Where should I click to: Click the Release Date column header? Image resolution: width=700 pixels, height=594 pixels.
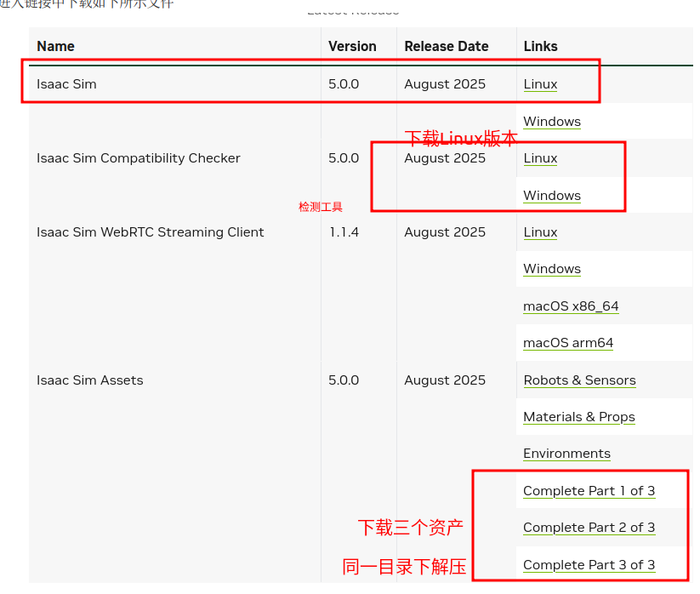pos(446,47)
